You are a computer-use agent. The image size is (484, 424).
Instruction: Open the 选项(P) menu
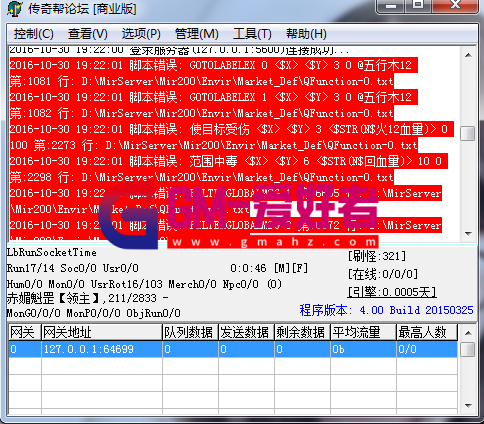[x=141, y=34]
